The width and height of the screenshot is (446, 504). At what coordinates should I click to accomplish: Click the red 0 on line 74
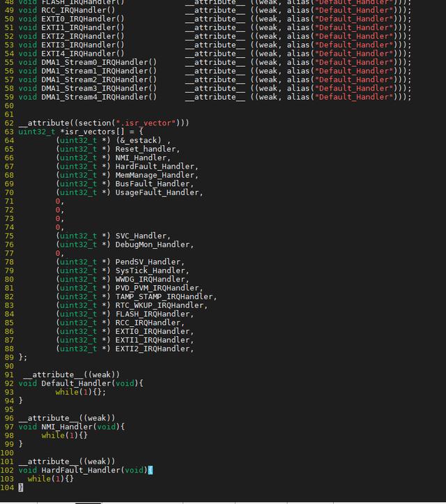[x=58, y=227]
